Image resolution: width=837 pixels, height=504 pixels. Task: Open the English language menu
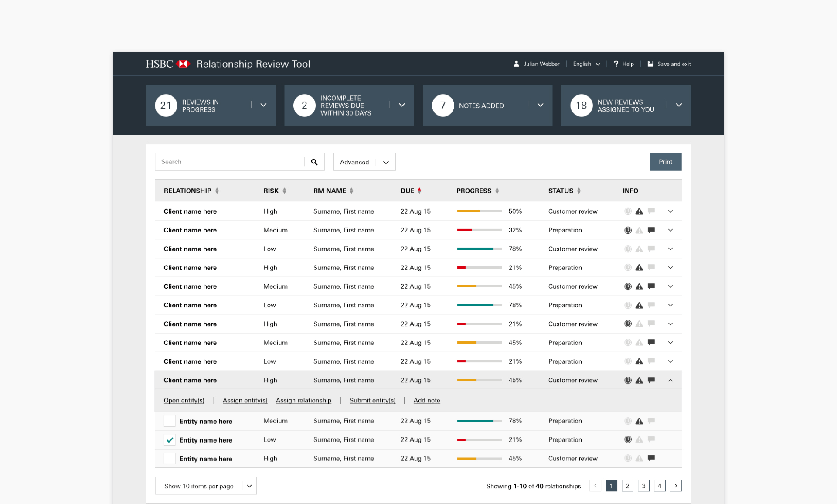pyautogui.click(x=586, y=64)
